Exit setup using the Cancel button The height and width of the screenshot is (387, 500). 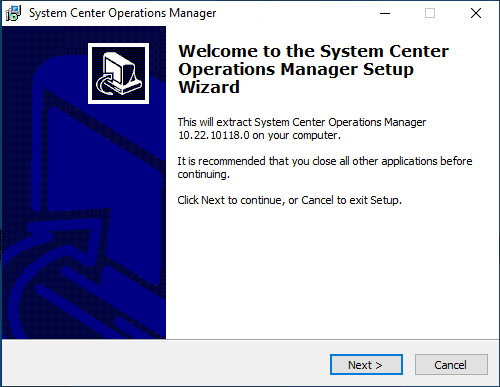[451, 365]
